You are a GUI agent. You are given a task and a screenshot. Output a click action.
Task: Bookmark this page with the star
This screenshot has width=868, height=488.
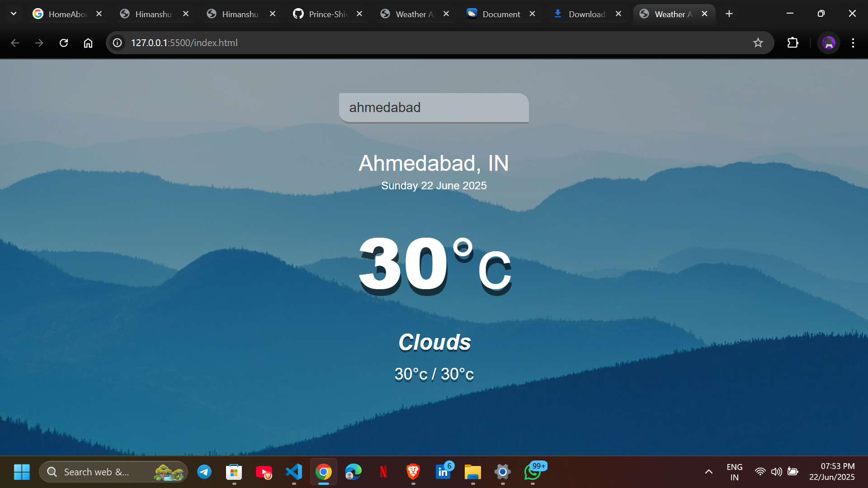pyautogui.click(x=758, y=43)
